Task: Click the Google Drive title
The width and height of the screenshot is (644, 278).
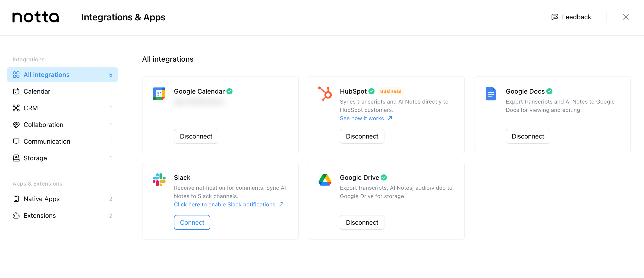Action: tap(359, 177)
